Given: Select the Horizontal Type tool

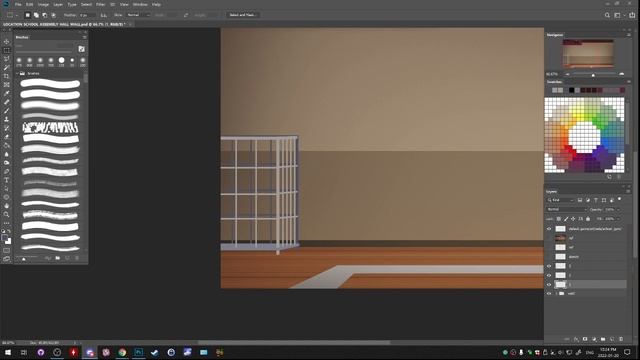Looking at the screenshot, I should (7, 180).
